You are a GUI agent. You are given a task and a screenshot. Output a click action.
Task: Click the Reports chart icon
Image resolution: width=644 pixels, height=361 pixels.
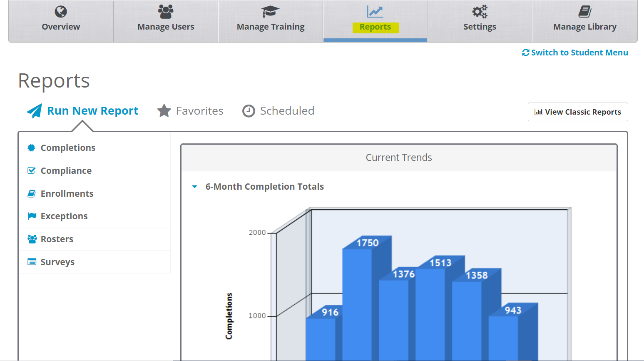click(x=375, y=12)
